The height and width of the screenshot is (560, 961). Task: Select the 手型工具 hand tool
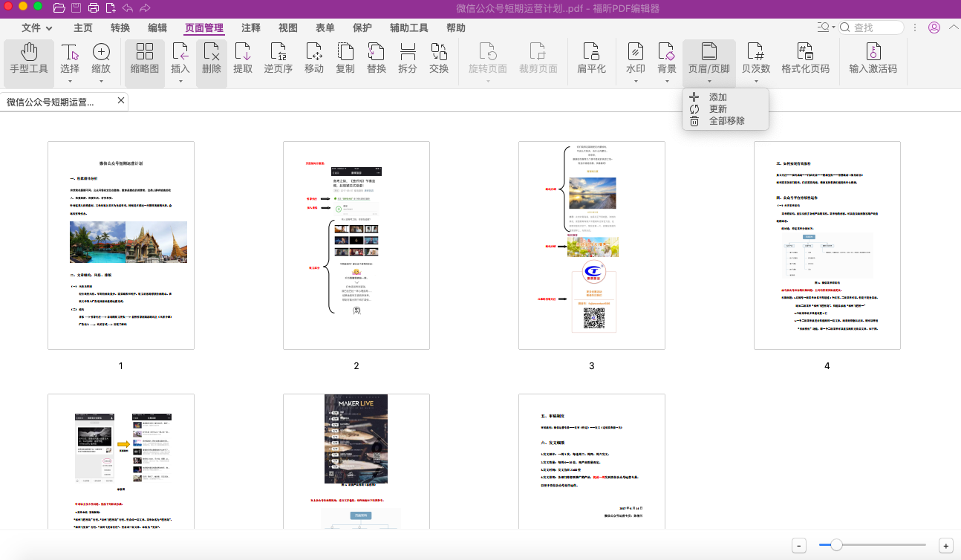pos(29,59)
